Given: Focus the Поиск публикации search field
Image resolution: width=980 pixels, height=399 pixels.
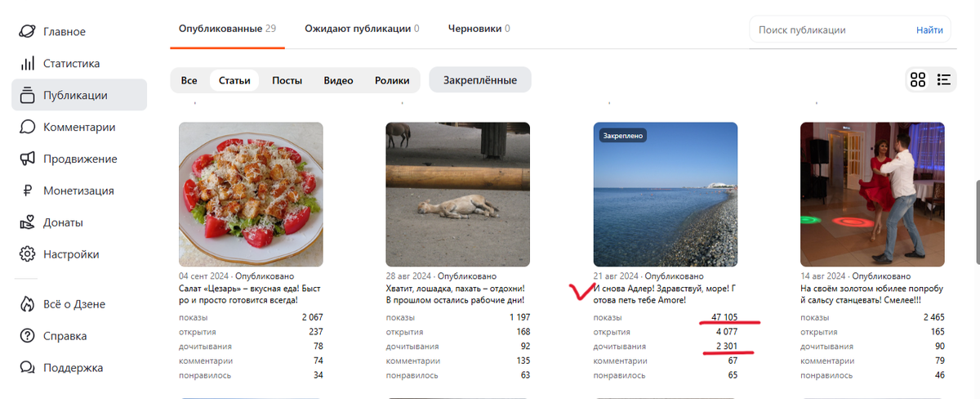Looking at the screenshot, I should pos(829,29).
